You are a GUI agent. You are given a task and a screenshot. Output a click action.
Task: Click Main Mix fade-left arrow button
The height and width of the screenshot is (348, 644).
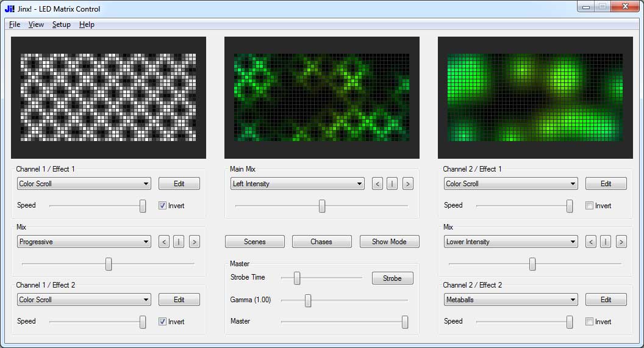(x=377, y=184)
